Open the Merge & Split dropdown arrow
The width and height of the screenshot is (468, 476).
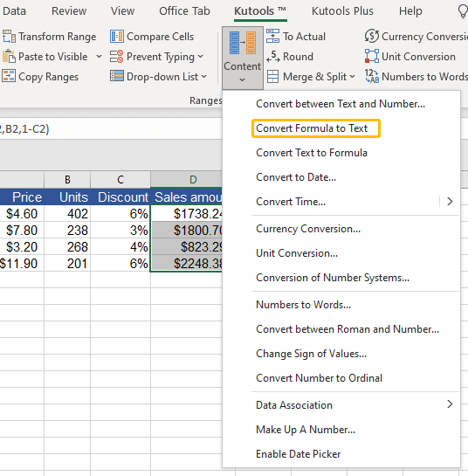[352, 77]
